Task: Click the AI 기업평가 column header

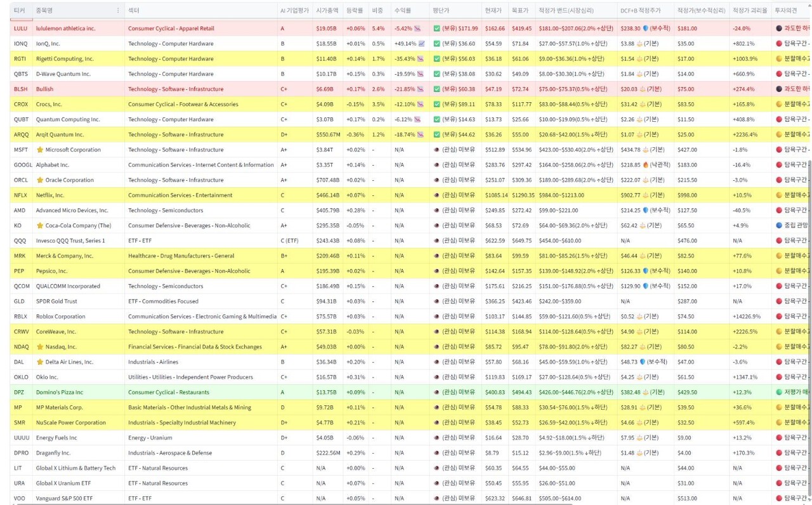Action: point(294,11)
